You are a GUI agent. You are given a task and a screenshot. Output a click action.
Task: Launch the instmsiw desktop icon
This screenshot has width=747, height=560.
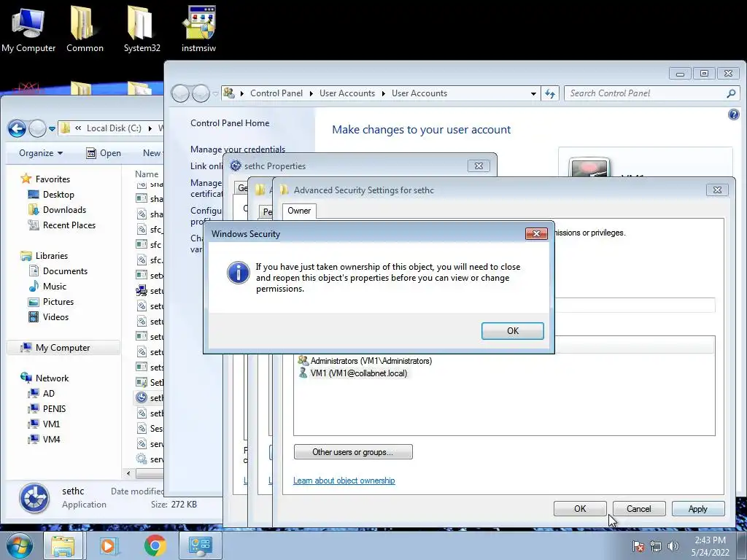pos(198,28)
